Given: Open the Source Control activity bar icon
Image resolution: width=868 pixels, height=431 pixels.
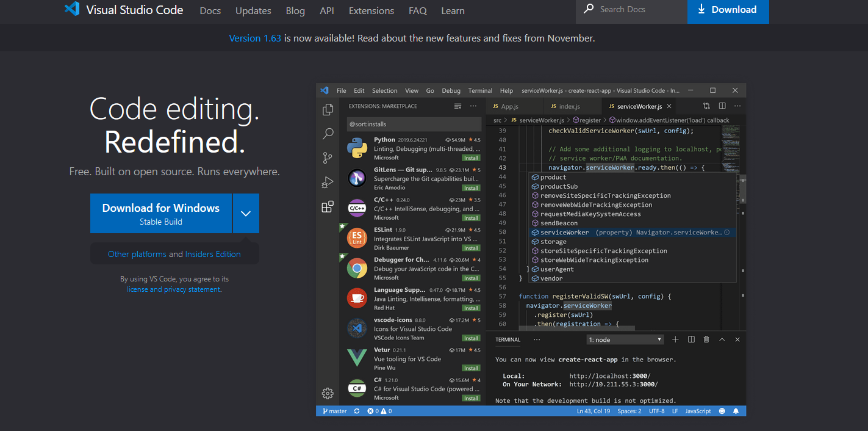Looking at the screenshot, I should [x=328, y=158].
